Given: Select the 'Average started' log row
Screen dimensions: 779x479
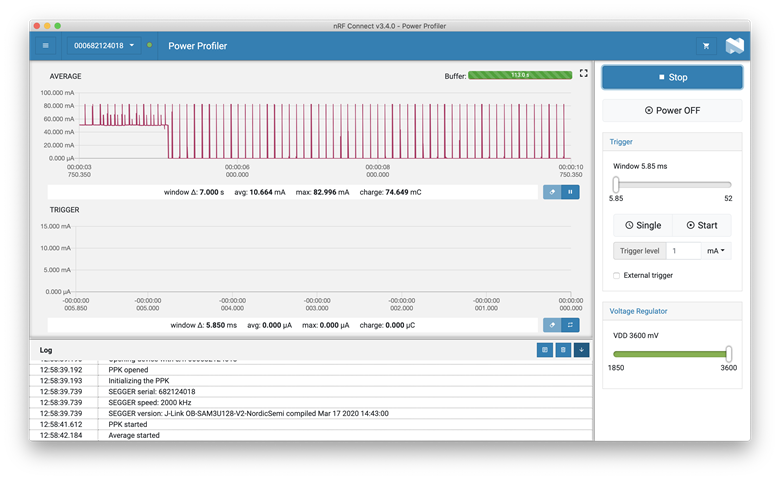Looking at the screenshot, I should coord(311,435).
